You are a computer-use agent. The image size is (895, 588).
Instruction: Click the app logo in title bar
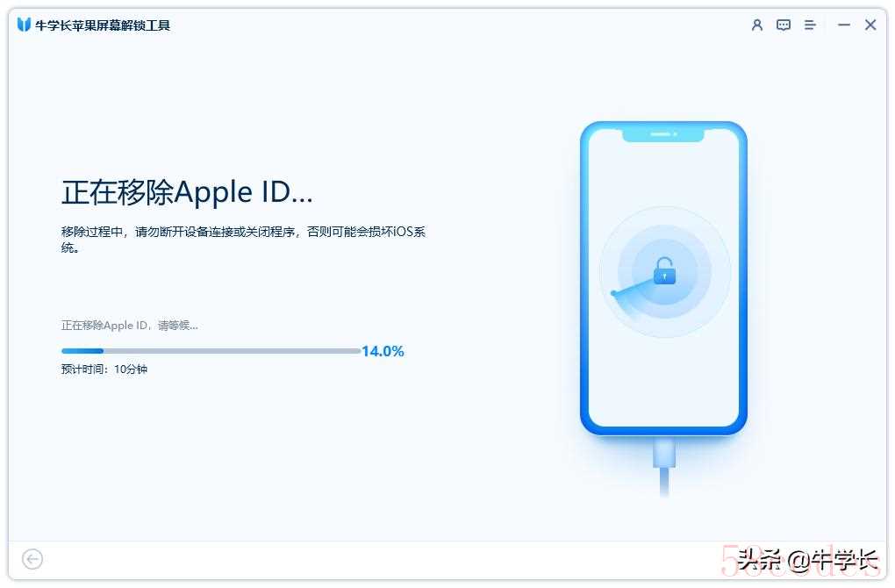pyautogui.click(x=24, y=25)
